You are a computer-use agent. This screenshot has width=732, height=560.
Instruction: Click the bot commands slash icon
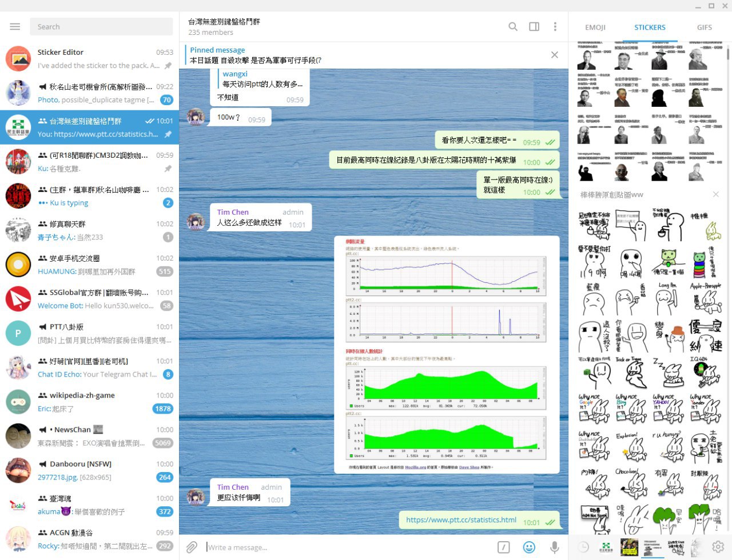tap(503, 547)
